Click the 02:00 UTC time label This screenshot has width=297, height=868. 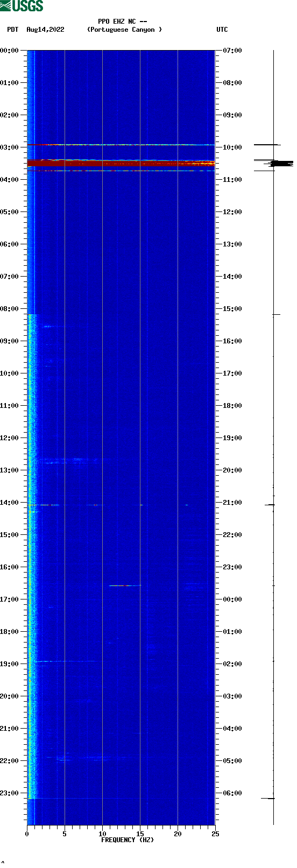pyautogui.click(x=232, y=664)
